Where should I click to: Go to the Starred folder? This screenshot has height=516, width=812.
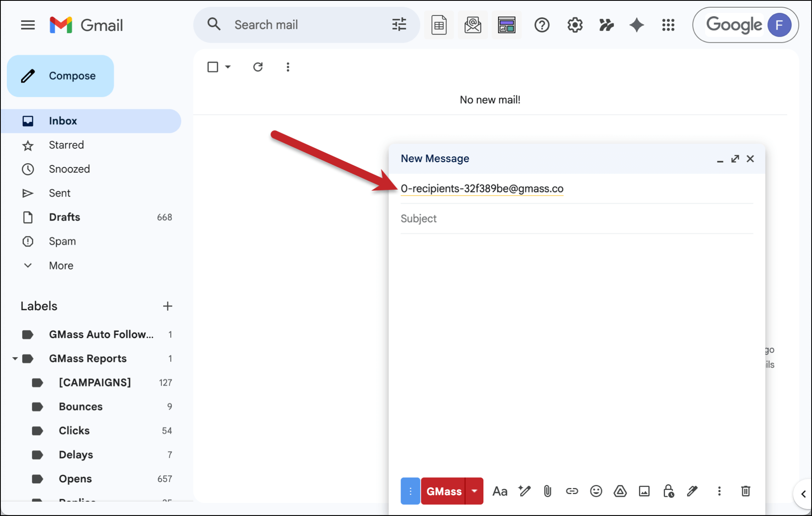[x=66, y=145]
